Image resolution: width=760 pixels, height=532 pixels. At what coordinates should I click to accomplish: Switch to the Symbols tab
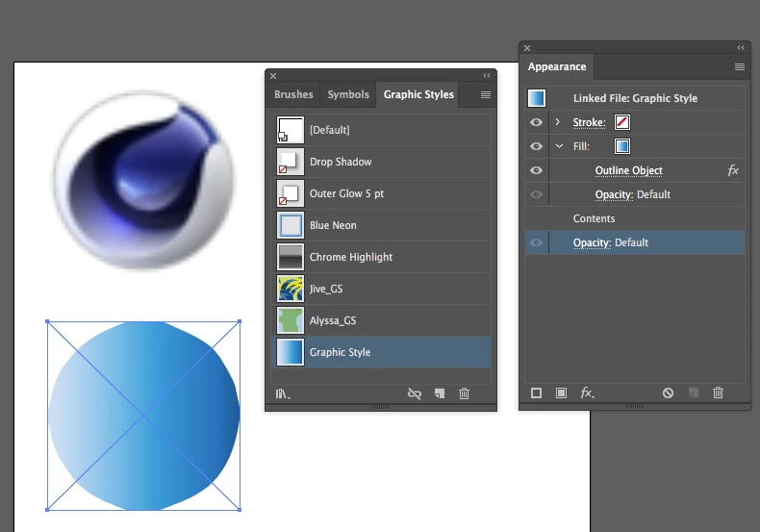[x=348, y=94]
